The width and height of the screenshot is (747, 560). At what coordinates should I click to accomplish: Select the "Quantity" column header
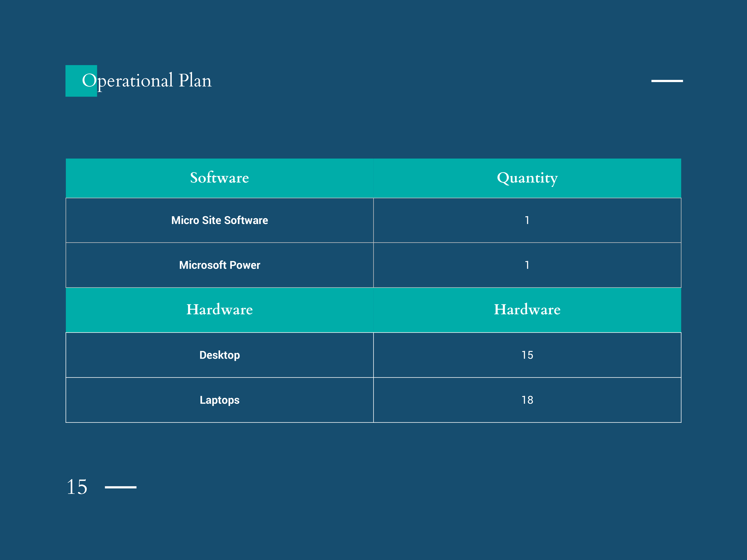coord(527,178)
